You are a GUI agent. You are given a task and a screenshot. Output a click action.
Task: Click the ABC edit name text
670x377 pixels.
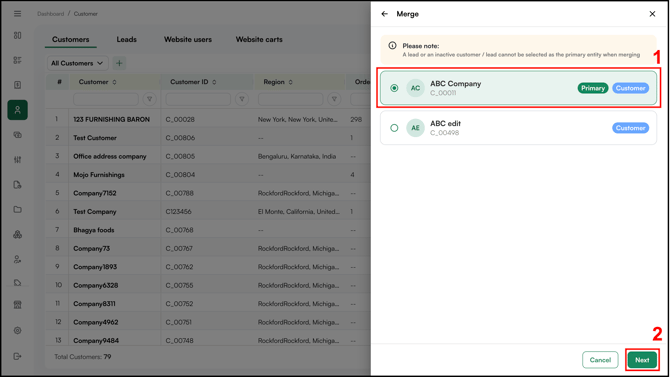(x=445, y=124)
